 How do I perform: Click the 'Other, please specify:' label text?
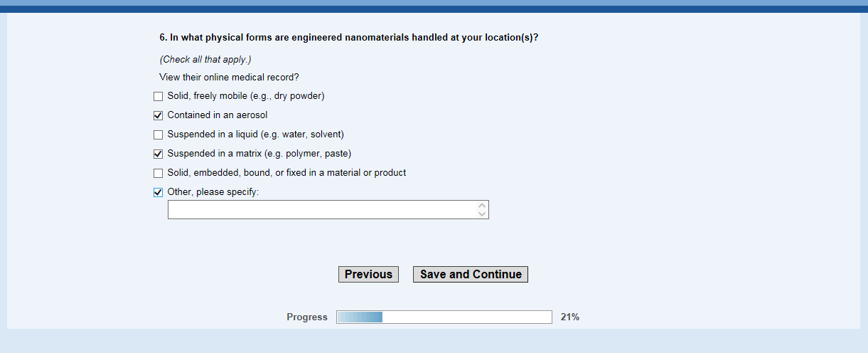point(213,192)
